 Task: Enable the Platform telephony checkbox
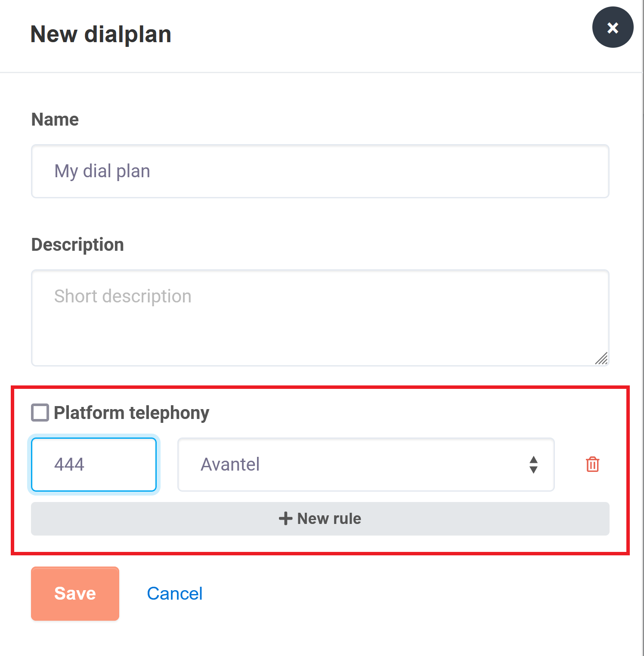[x=40, y=413]
